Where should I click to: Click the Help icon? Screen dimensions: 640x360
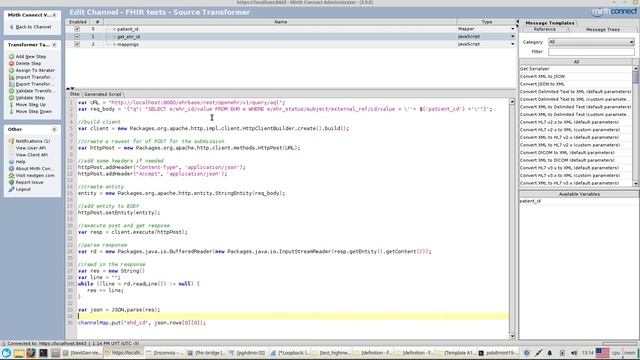[x=11, y=162]
